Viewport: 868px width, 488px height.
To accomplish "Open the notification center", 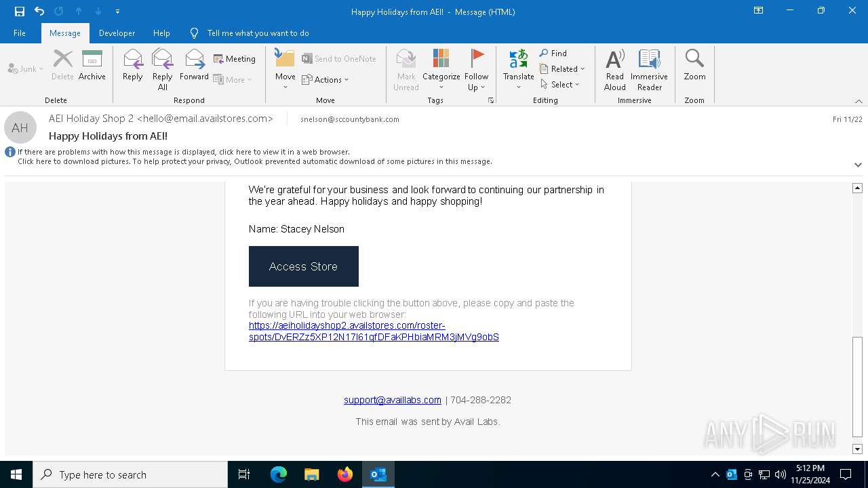I will [x=846, y=474].
